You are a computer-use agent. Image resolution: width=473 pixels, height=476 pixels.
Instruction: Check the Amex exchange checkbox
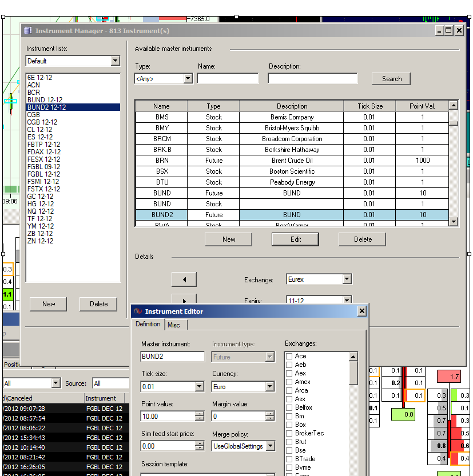click(x=289, y=382)
